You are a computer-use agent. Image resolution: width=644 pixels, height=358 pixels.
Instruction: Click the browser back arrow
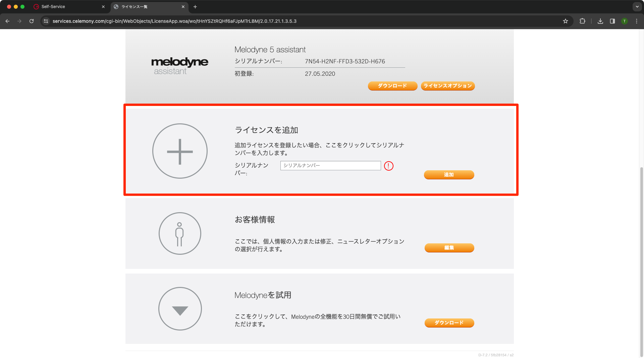[7, 21]
